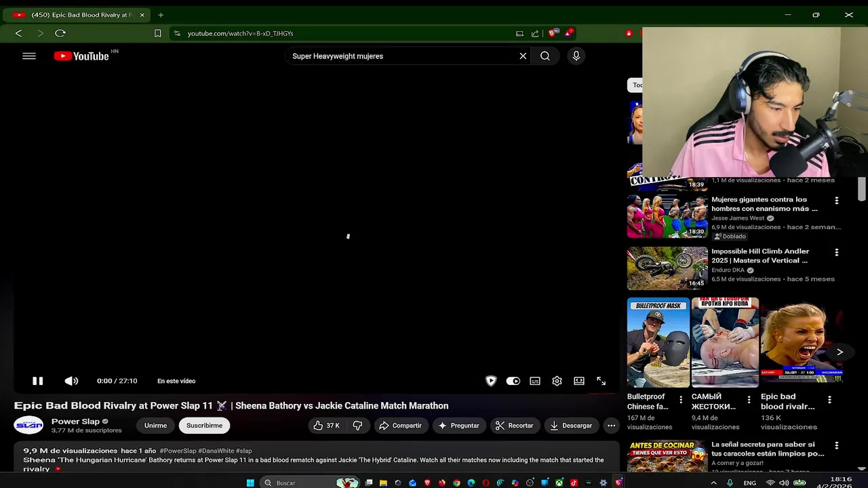868x488 pixels.
Task: Click the #PowerSlap hashtag link
Action: [x=178, y=451]
